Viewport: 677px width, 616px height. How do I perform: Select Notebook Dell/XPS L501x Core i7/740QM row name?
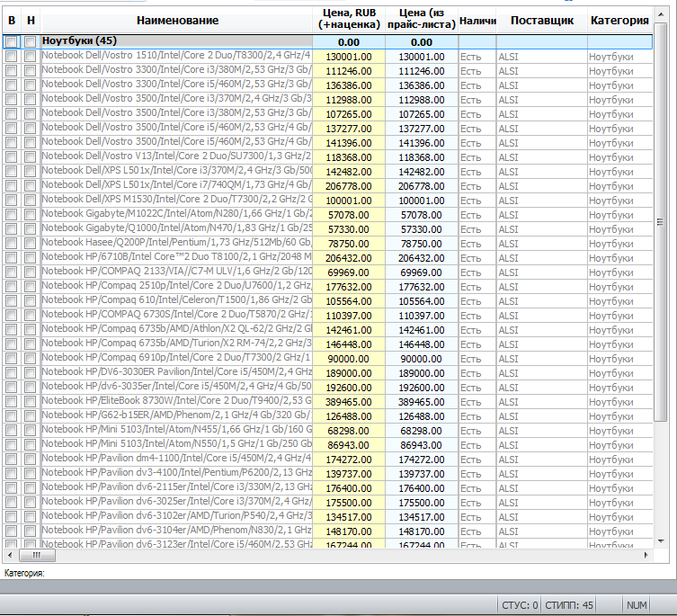click(x=176, y=185)
